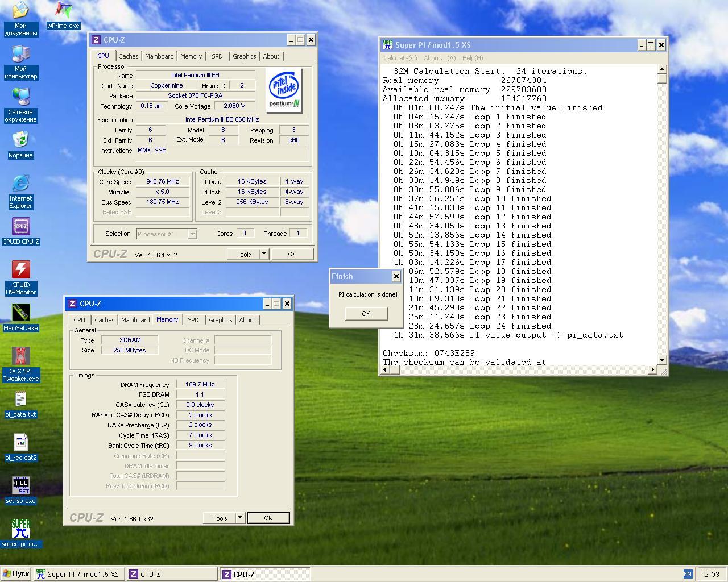Click the Z icon in the lower CPU-Z window's title bar
Screen dimensions: 728x582
[72, 304]
